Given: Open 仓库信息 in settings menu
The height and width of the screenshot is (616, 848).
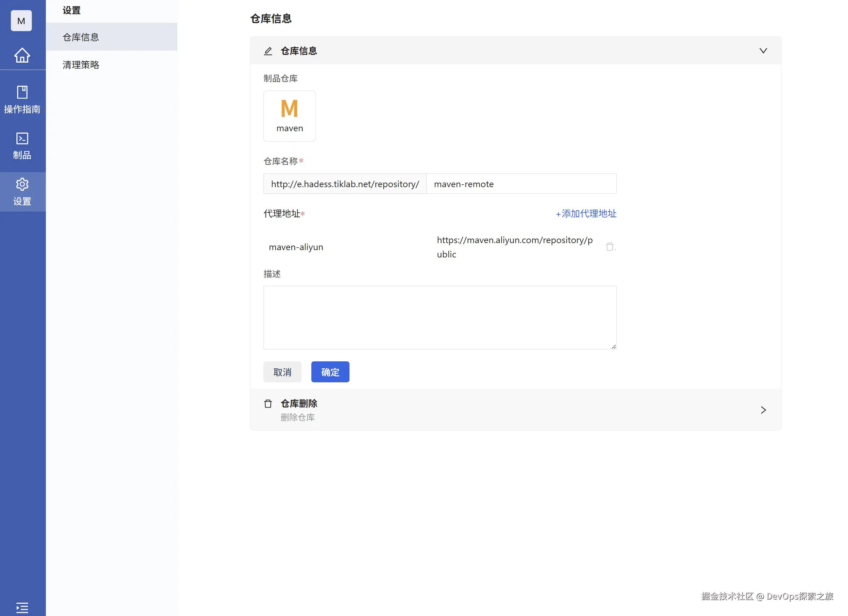Looking at the screenshot, I should pyautogui.click(x=81, y=37).
